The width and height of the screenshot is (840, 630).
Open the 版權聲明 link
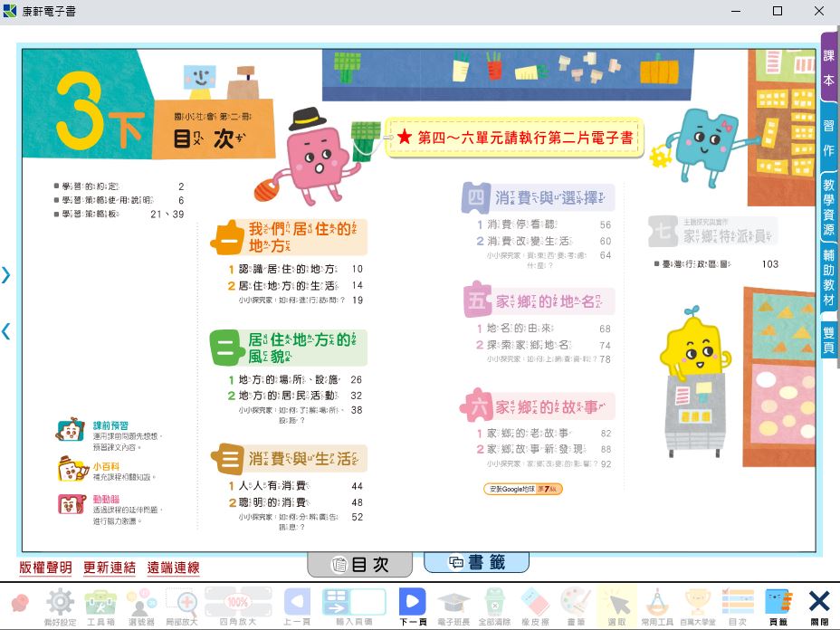[45, 568]
